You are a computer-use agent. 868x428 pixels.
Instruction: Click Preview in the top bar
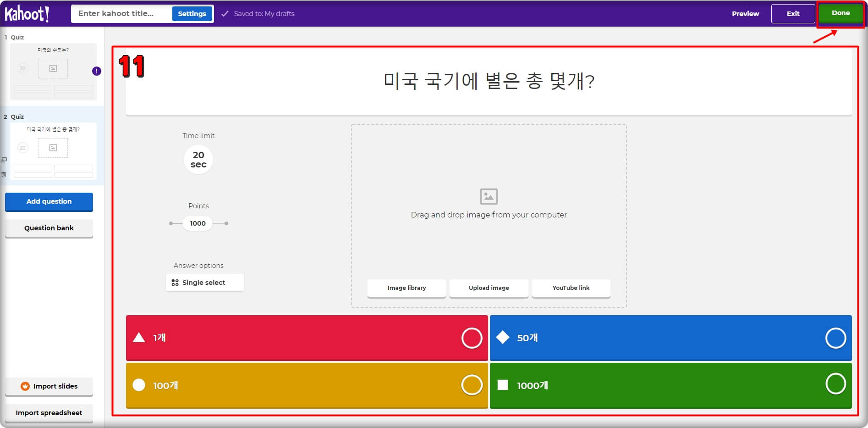tap(745, 14)
